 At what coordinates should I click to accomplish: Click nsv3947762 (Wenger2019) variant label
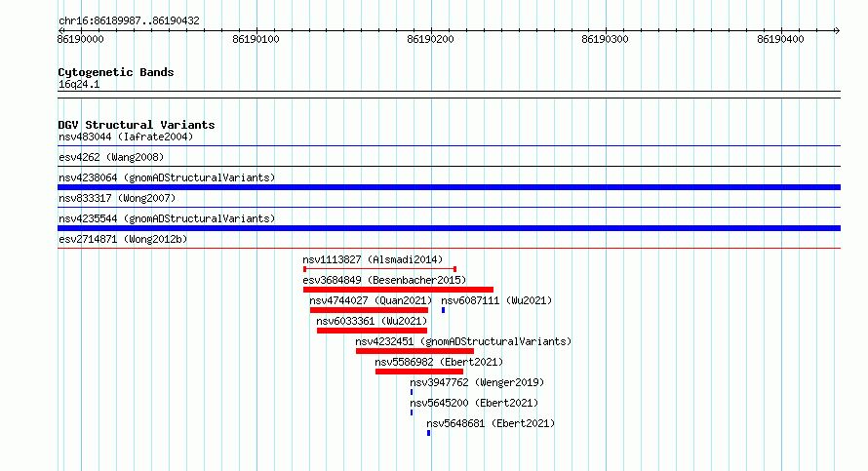pos(477,382)
